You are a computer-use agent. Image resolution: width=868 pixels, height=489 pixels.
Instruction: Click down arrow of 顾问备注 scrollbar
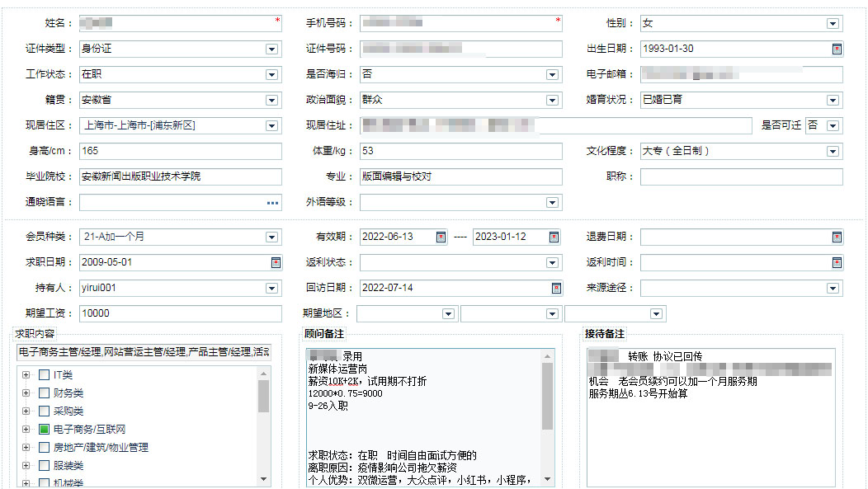pyautogui.click(x=548, y=479)
